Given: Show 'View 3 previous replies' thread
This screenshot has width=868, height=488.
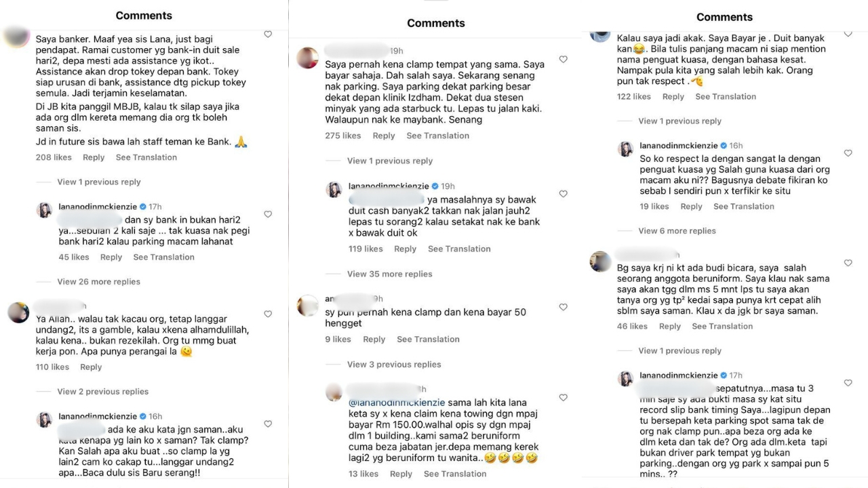Looking at the screenshot, I should click(394, 365).
